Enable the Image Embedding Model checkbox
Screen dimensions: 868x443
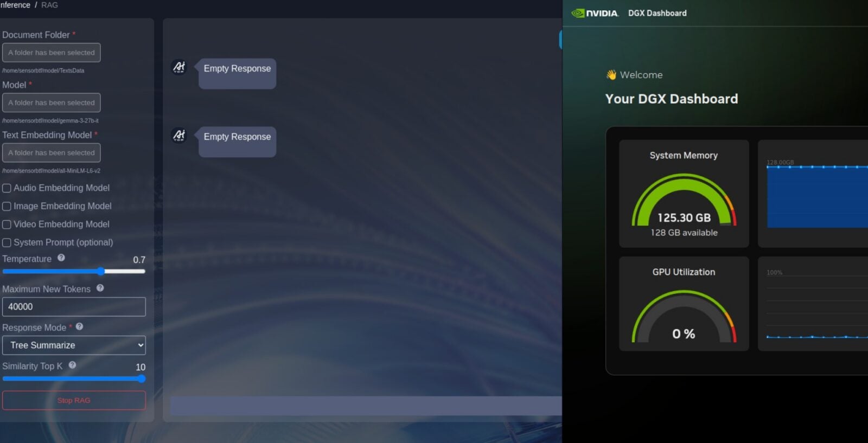click(7, 207)
